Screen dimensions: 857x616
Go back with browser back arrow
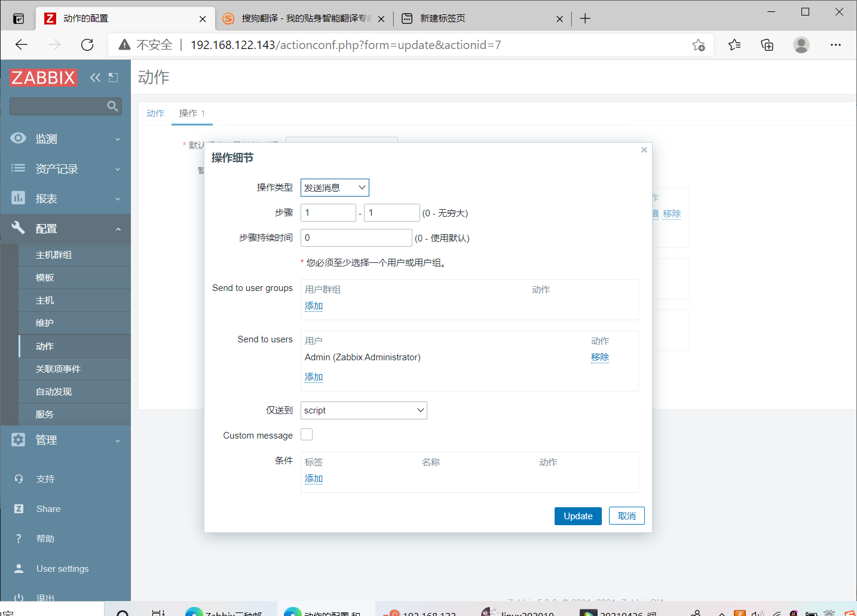click(x=22, y=45)
